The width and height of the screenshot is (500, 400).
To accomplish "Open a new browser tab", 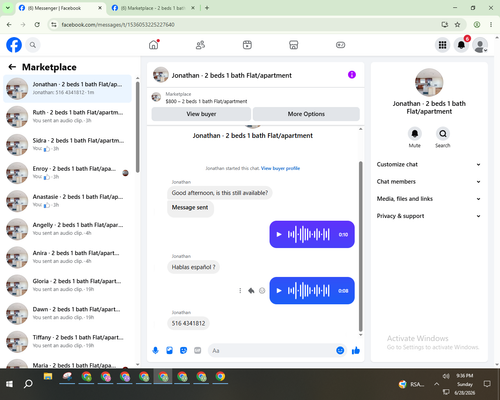I will click(207, 8).
